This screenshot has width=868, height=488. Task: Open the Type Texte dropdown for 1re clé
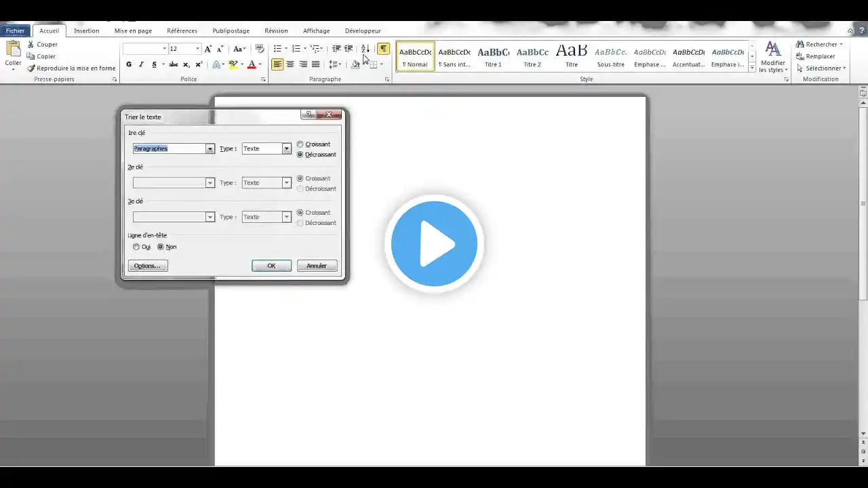pos(287,148)
